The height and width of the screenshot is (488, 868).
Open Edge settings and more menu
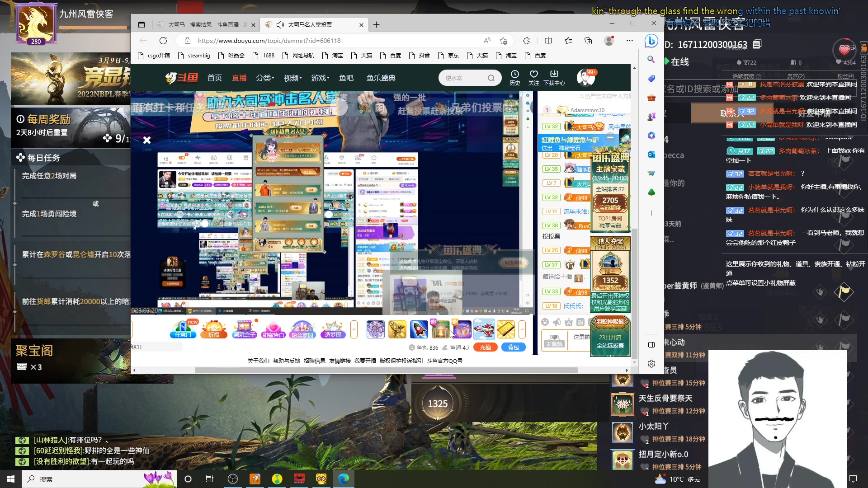point(630,41)
